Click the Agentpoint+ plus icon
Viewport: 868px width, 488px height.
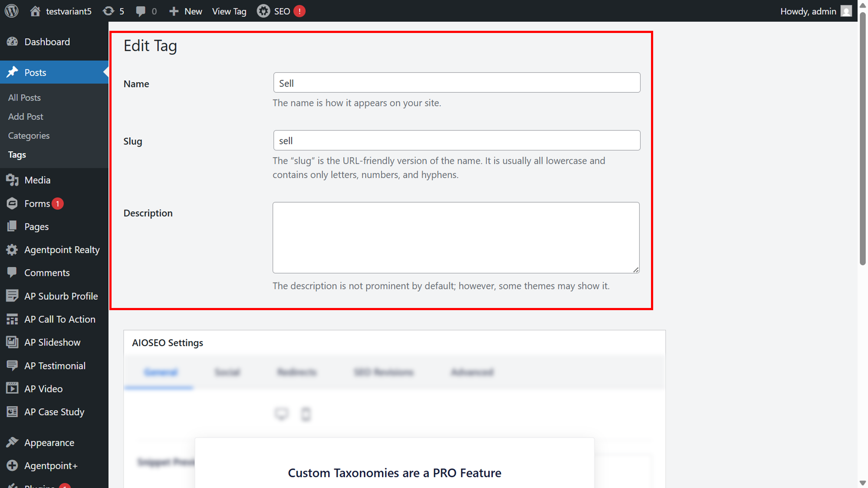[x=12, y=465]
